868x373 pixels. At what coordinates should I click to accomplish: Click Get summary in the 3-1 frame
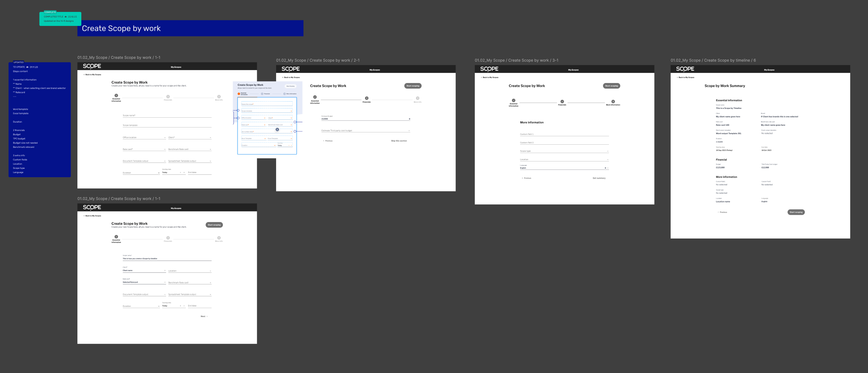pyautogui.click(x=599, y=178)
